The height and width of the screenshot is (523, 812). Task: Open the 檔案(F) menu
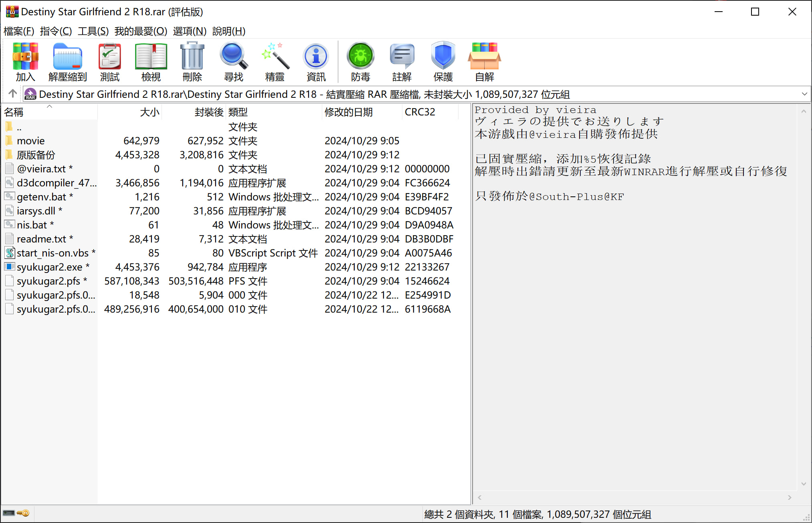coord(19,31)
